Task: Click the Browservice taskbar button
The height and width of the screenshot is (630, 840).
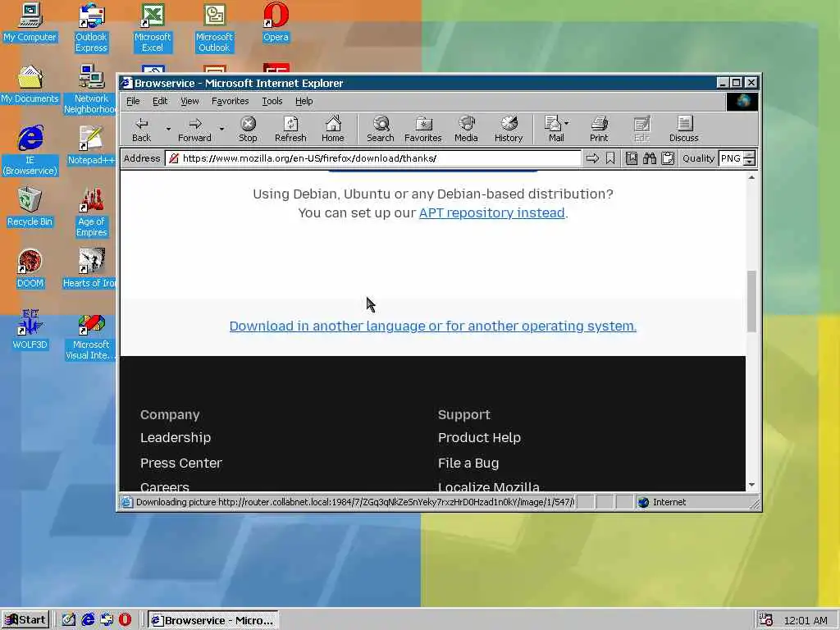Action: [213, 620]
